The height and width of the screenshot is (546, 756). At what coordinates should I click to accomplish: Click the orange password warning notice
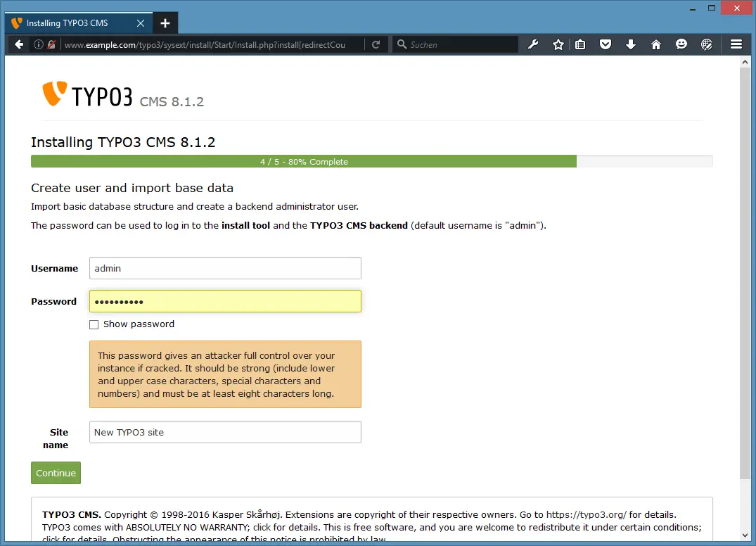(x=225, y=374)
